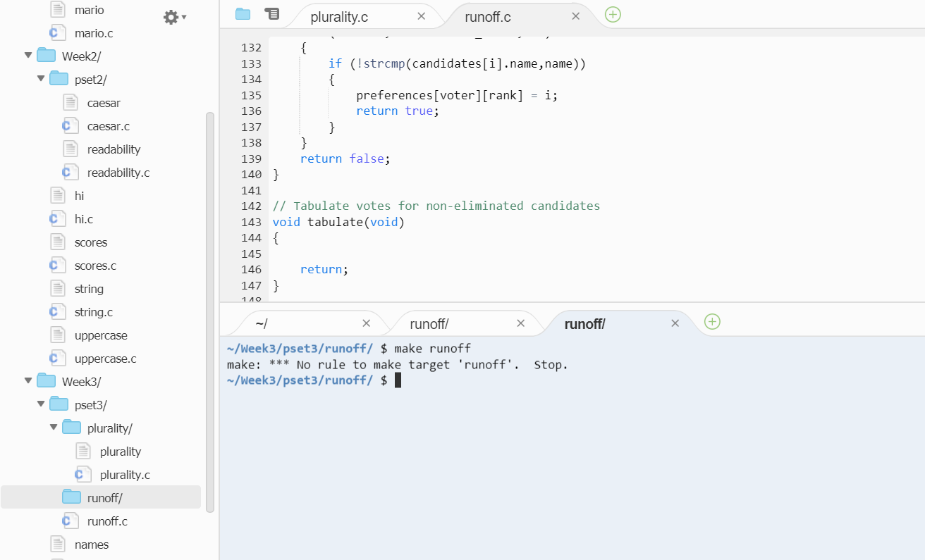Open the caesar binary file icon
Image resolution: width=925 pixels, height=560 pixels.
coord(71,102)
